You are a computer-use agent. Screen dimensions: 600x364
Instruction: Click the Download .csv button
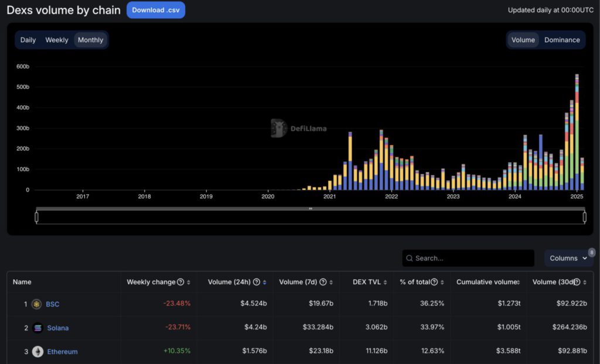point(155,10)
